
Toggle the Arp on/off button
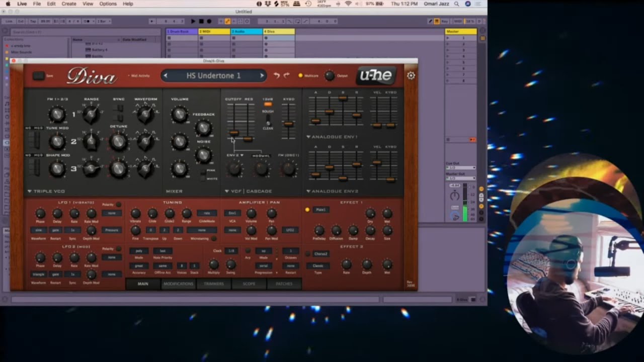[x=248, y=250]
